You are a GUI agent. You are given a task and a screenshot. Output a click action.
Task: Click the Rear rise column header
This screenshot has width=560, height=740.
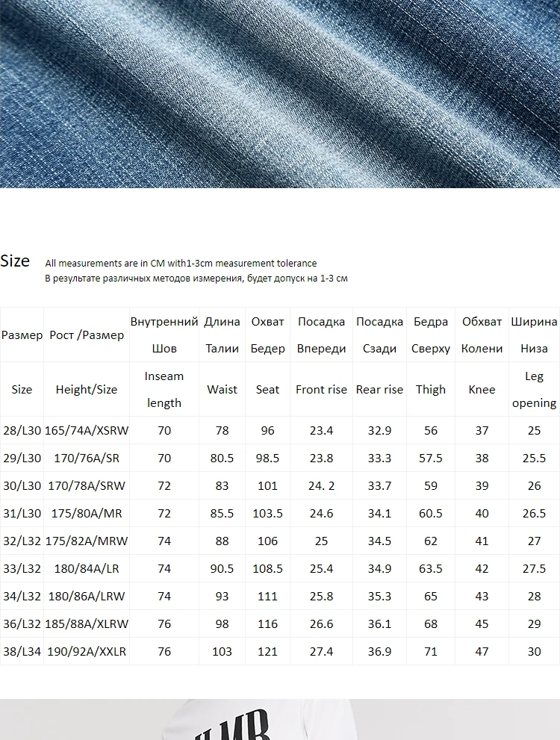point(379,389)
